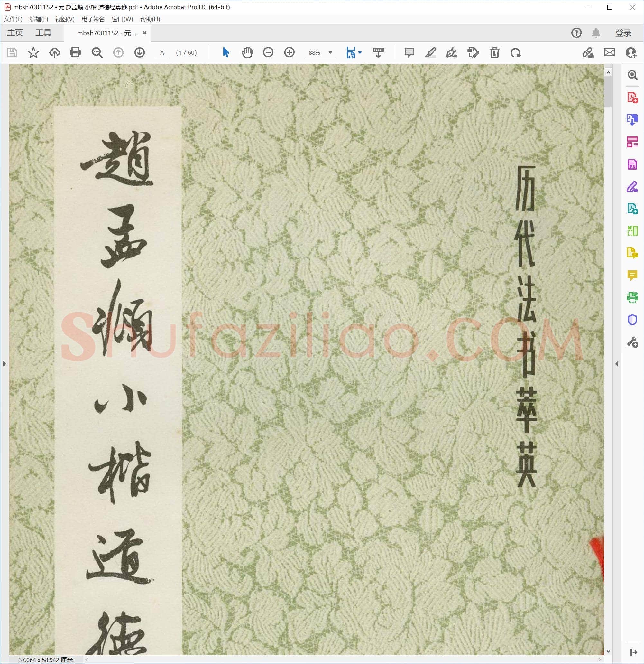The width and height of the screenshot is (644, 664).
Task: Open the Create PDF tool in sidebar
Action: point(632,98)
